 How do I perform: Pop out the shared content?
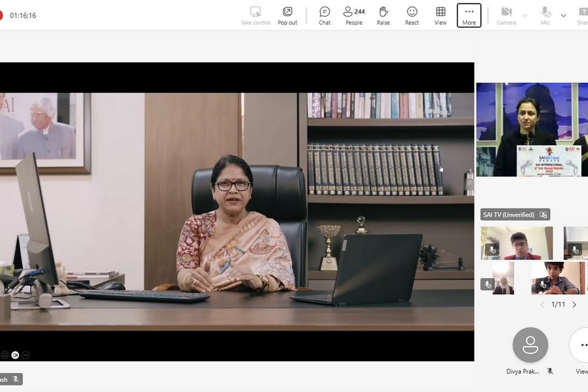point(287,15)
